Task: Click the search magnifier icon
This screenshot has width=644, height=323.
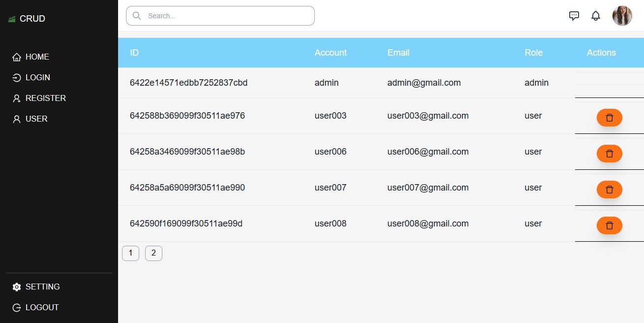Action: click(x=137, y=16)
